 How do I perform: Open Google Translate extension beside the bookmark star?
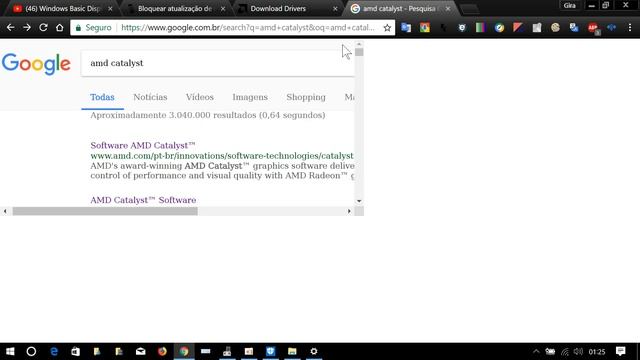(406, 27)
